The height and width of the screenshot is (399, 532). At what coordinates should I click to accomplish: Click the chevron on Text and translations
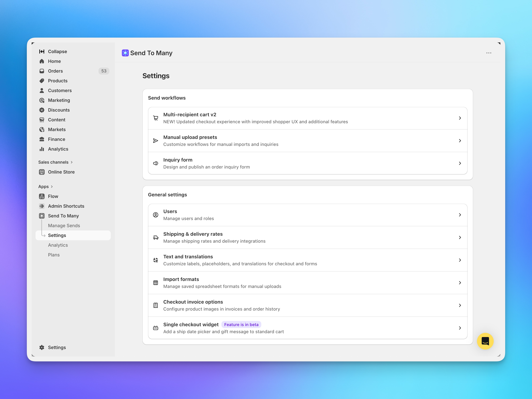pos(460,260)
